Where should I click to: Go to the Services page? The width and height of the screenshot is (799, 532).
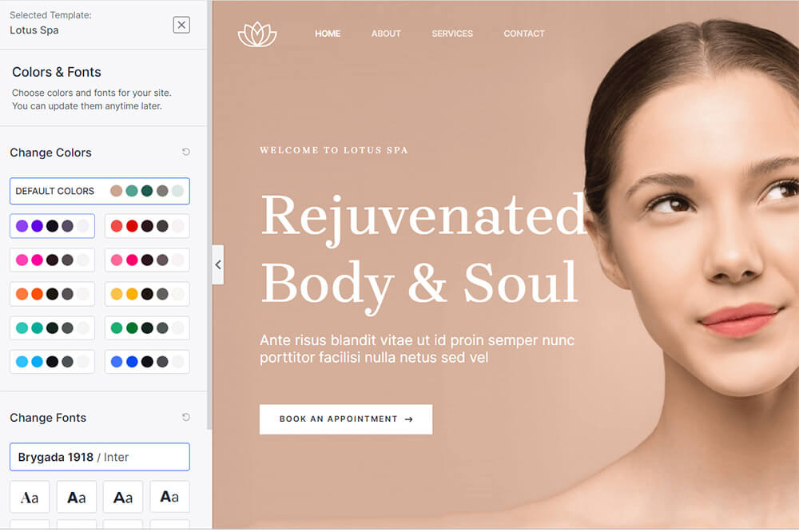(452, 34)
